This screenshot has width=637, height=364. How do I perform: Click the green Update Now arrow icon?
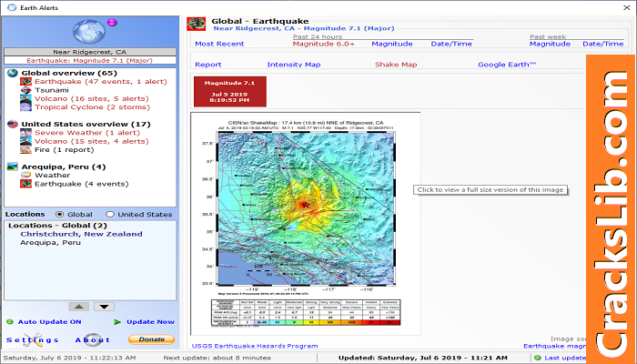(x=117, y=322)
